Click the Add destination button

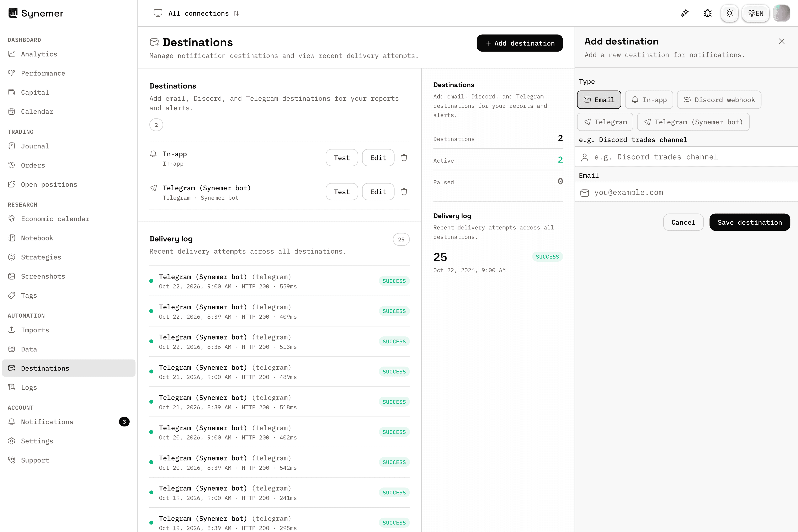point(520,43)
